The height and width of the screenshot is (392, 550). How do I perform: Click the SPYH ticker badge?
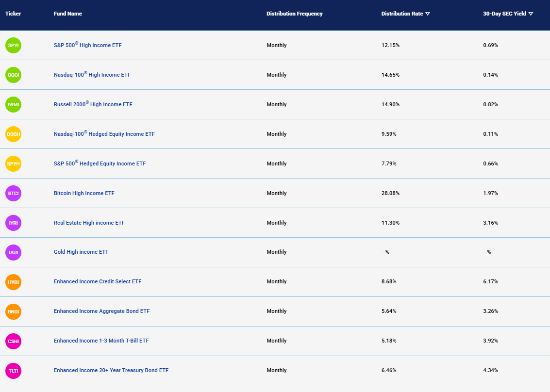(x=13, y=164)
